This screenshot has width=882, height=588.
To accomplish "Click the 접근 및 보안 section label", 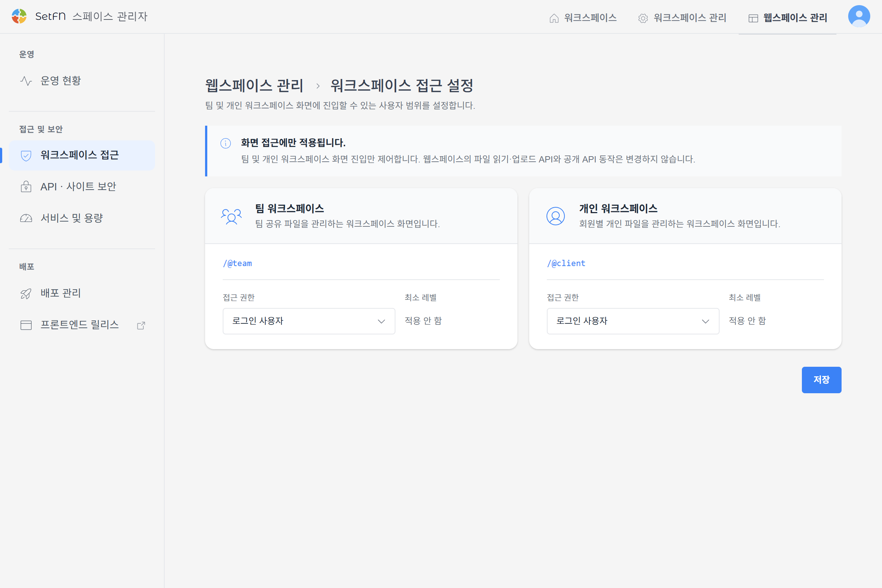I will point(41,129).
